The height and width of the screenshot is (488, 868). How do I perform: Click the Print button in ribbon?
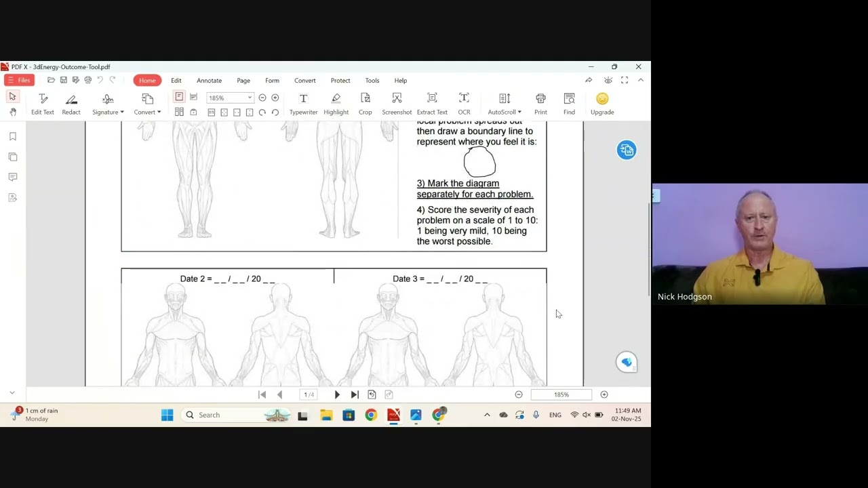click(x=540, y=104)
